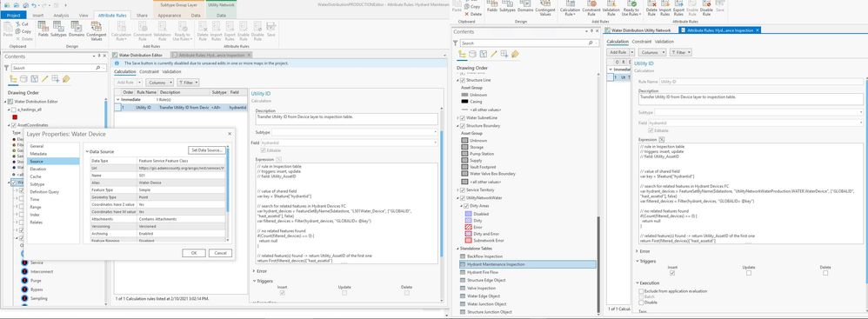
Task: Click OK in Layer Properties dialog
Action: click(194, 253)
